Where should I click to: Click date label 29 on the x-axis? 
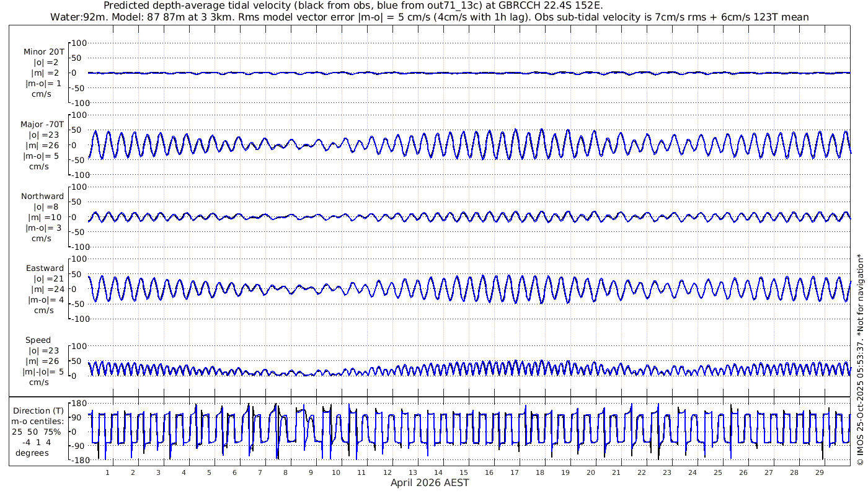tap(819, 472)
